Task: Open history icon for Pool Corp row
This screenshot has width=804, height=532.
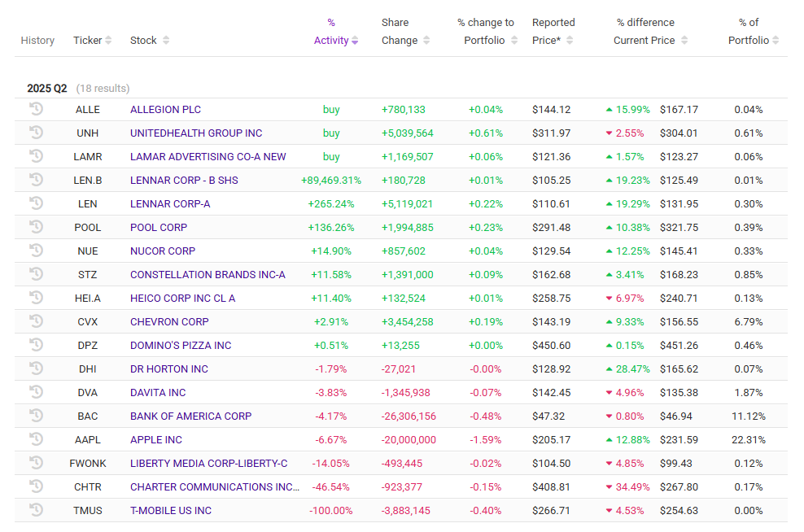Action: 36,227
